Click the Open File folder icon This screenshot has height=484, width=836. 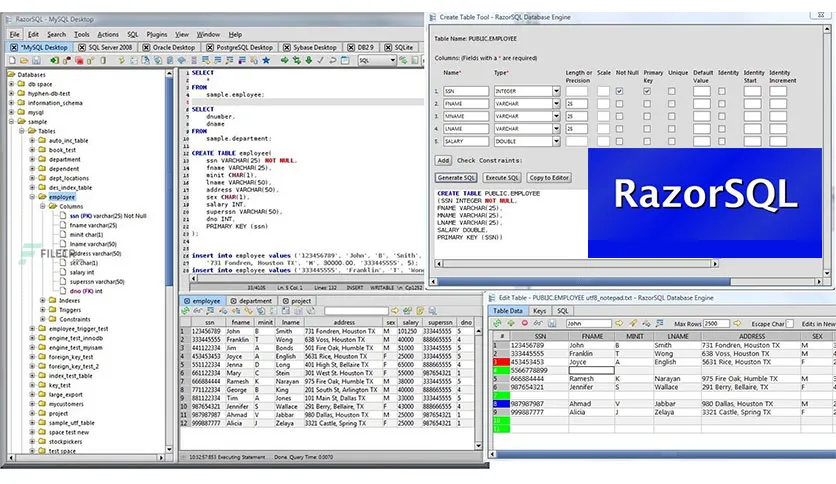[x=25, y=60]
